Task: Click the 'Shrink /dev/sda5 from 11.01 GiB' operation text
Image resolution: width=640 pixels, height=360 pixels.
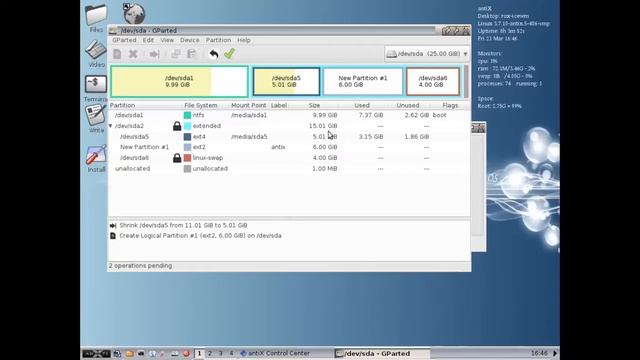Action: pos(183,225)
